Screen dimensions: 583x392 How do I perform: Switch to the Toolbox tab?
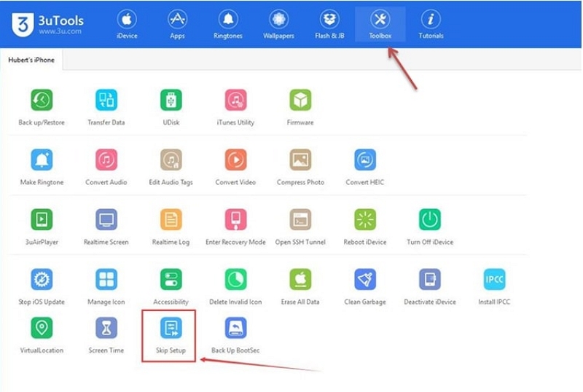coord(380,24)
